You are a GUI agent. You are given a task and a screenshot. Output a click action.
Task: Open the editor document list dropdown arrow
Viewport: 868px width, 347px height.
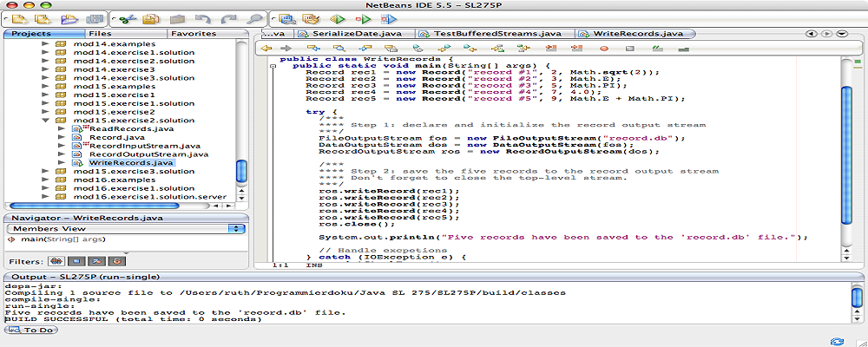(843, 33)
